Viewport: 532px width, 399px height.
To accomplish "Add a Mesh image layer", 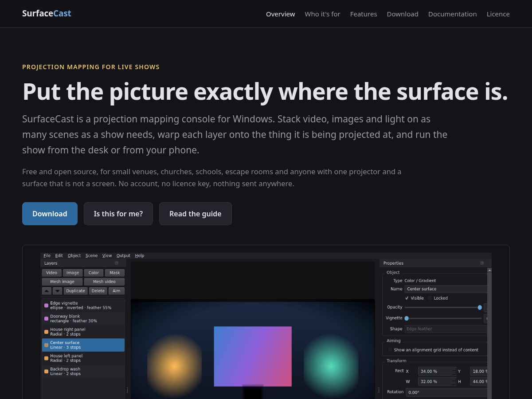I will (62, 282).
